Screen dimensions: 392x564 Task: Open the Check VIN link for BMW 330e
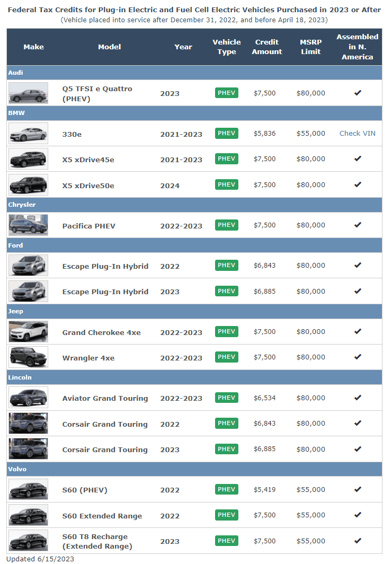(x=357, y=134)
